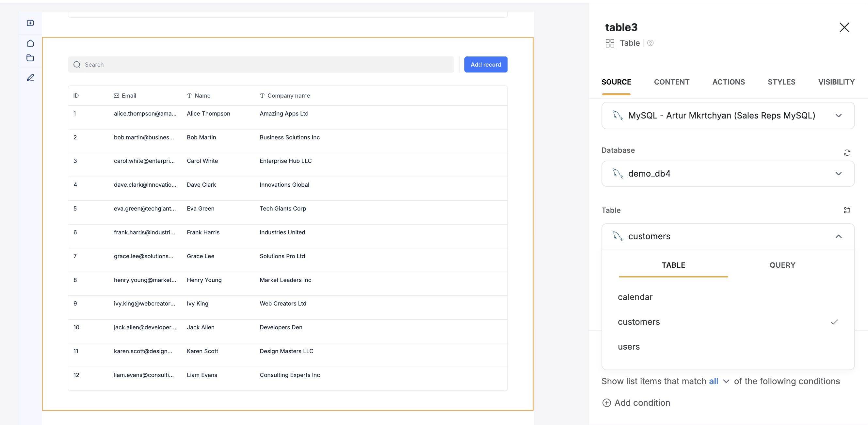Viewport: 868px width, 425px height.
Task: Click the reassign icon next to Table label
Action: click(847, 210)
